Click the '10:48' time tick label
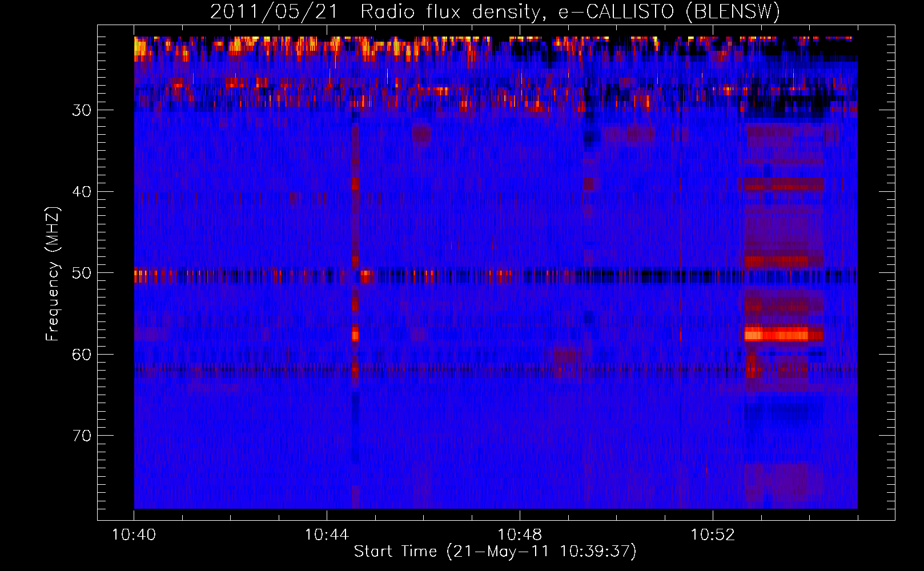This screenshot has height=571, width=924. pyautogui.click(x=520, y=535)
